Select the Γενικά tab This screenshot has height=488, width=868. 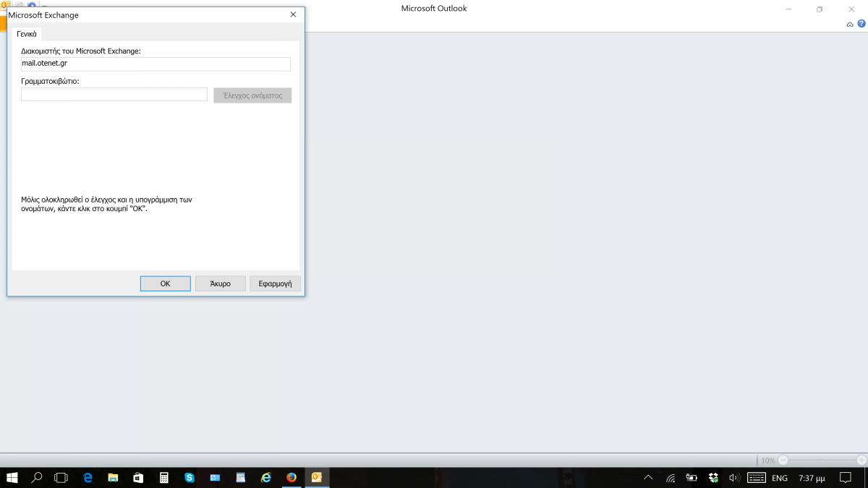tap(27, 34)
